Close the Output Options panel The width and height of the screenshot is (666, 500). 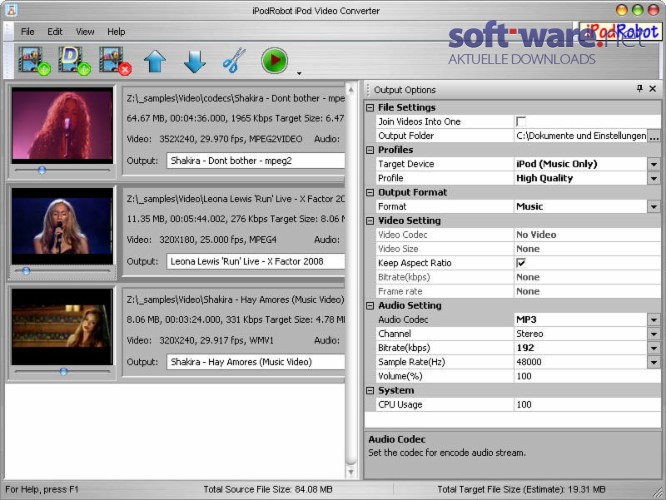pos(653,89)
